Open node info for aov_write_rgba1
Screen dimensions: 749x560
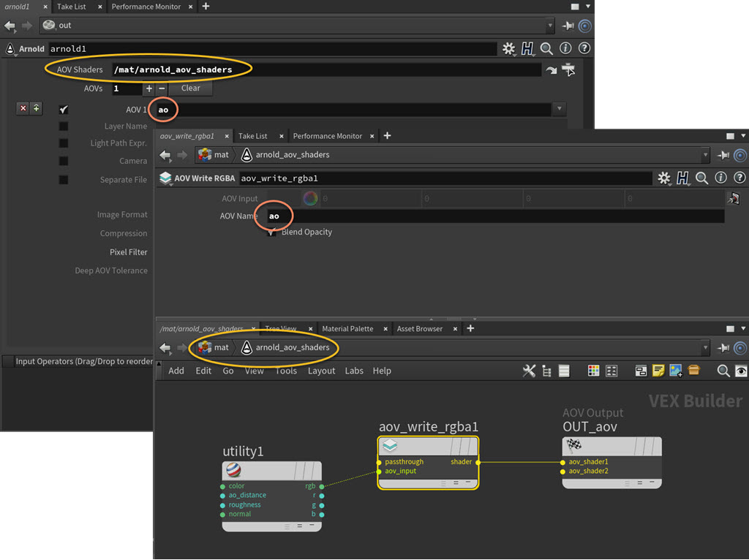[x=720, y=178]
